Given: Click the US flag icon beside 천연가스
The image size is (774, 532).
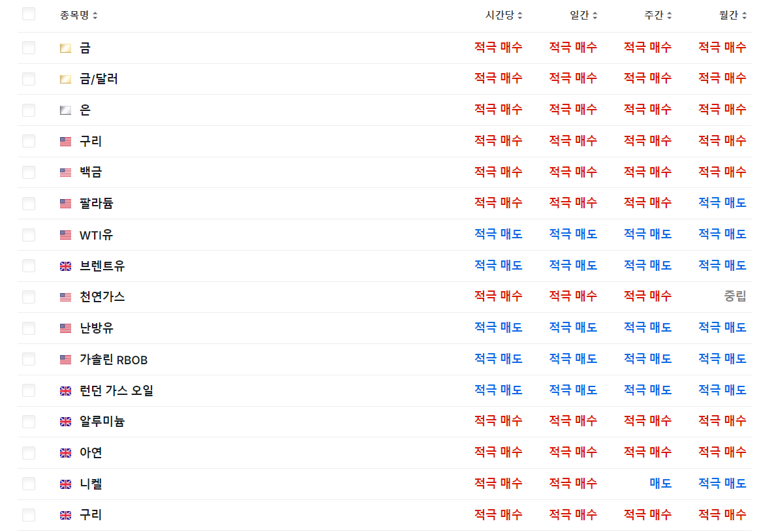Looking at the screenshot, I should pos(65,297).
